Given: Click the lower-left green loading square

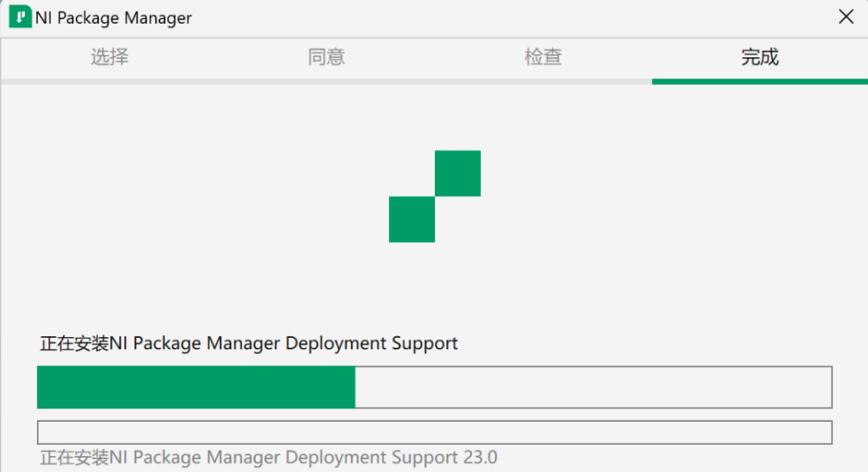Looking at the screenshot, I should pyautogui.click(x=412, y=219).
